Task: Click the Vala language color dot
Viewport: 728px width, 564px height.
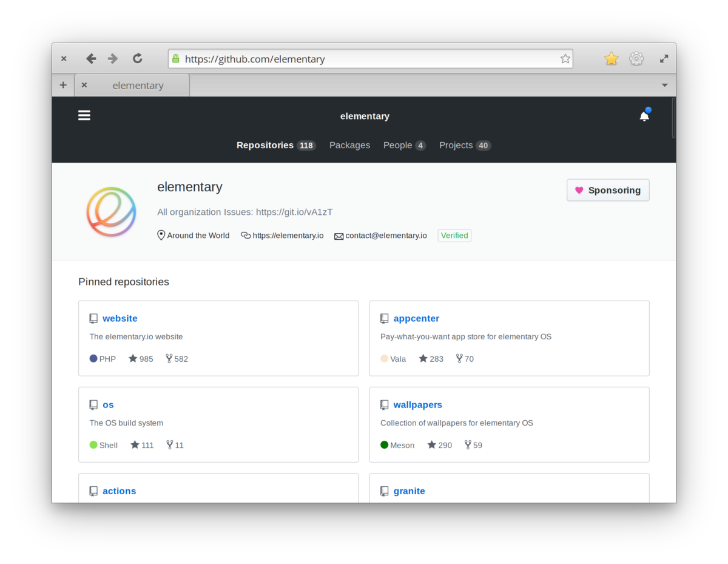Action: [385, 359]
